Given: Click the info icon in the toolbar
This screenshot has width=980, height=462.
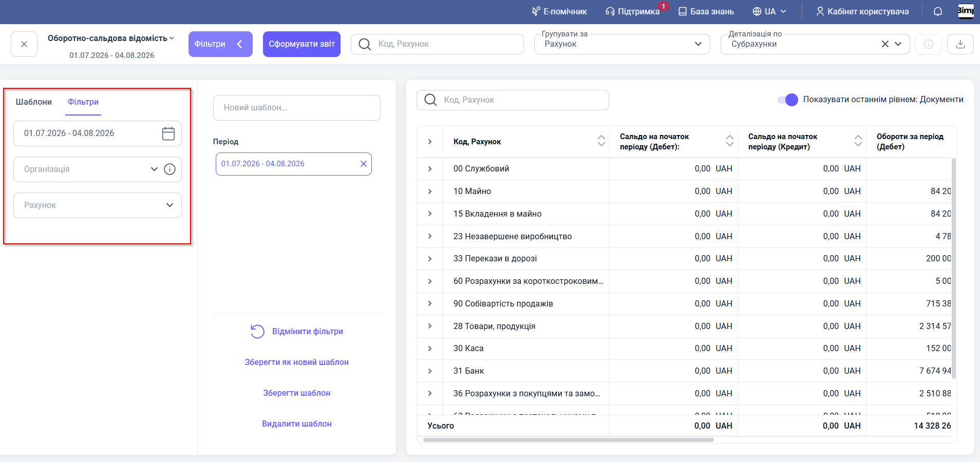Looking at the screenshot, I should [929, 44].
